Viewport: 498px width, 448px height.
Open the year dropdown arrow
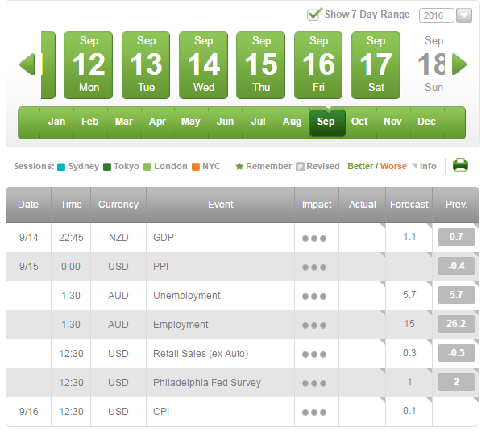(x=464, y=15)
